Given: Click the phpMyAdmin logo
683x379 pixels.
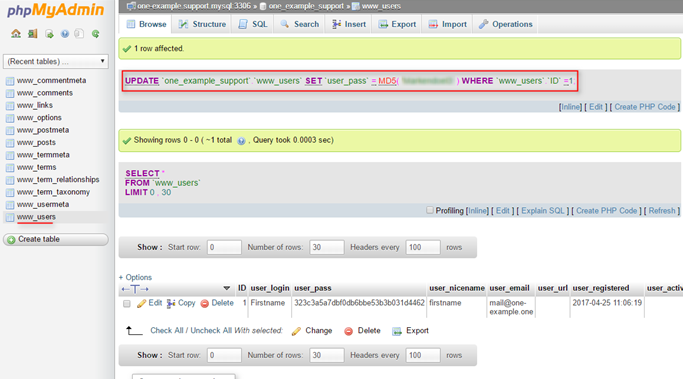Looking at the screenshot, I should click(x=56, y=10).
